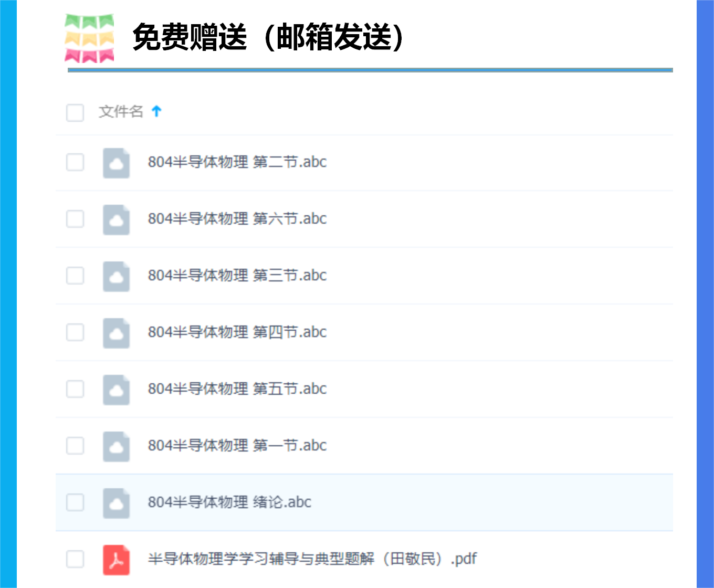The height and width of the screenshot is (588, 714).
Task: Click the file icon beside 第四节.abc
Action: [116, 333]
